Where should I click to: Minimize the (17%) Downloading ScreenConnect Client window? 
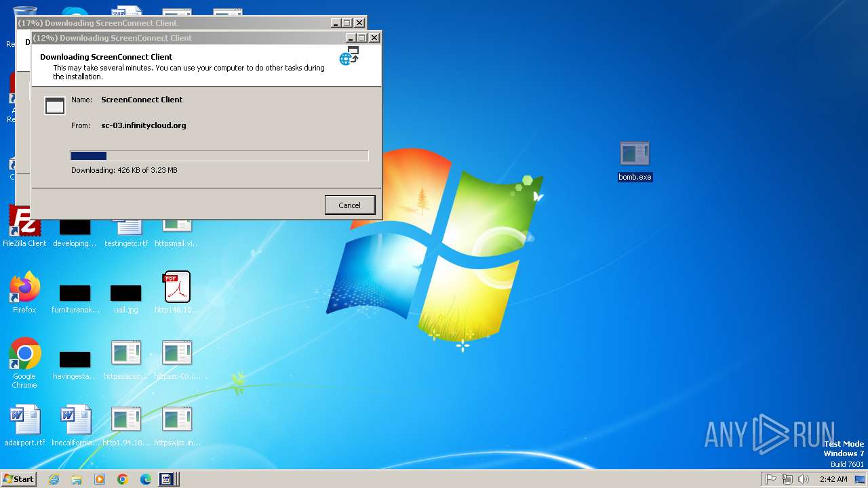pyautogui.click(x=336, y=23)
